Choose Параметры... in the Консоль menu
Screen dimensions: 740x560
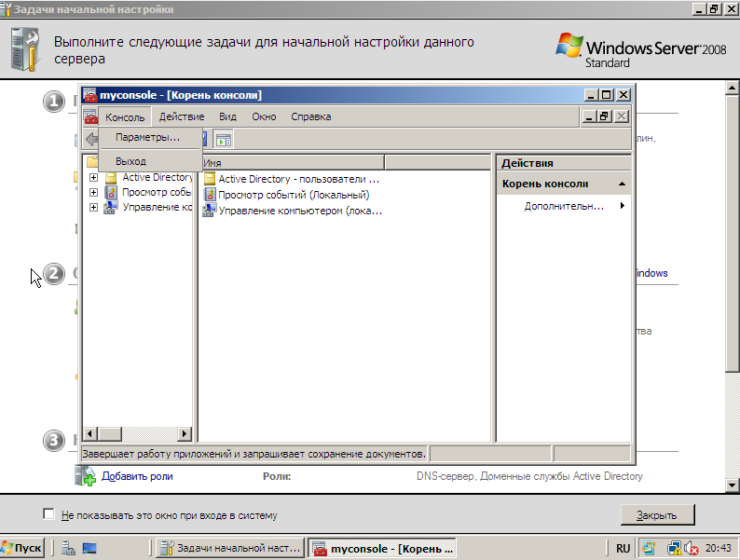click(x=150, y=137)
